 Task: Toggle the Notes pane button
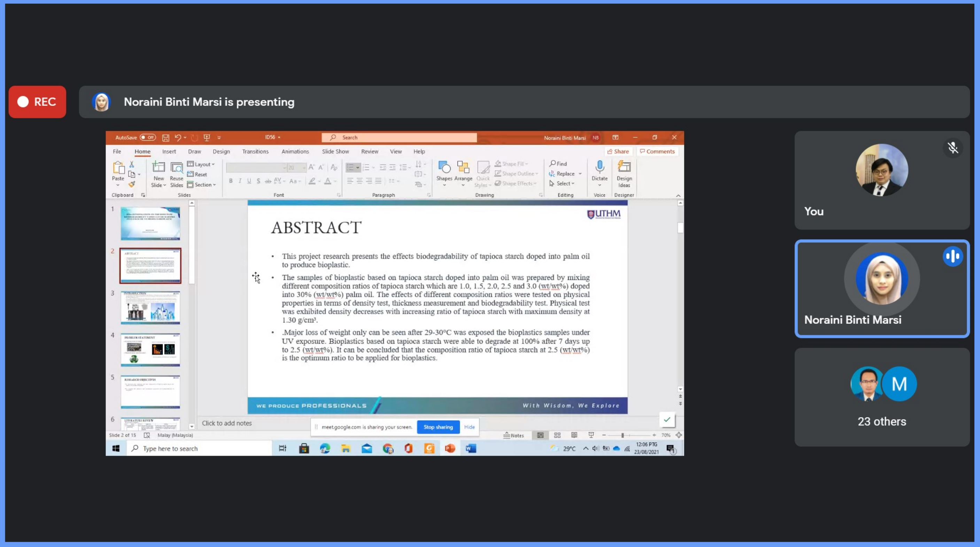pyautogui.click(x=514, y=435)
